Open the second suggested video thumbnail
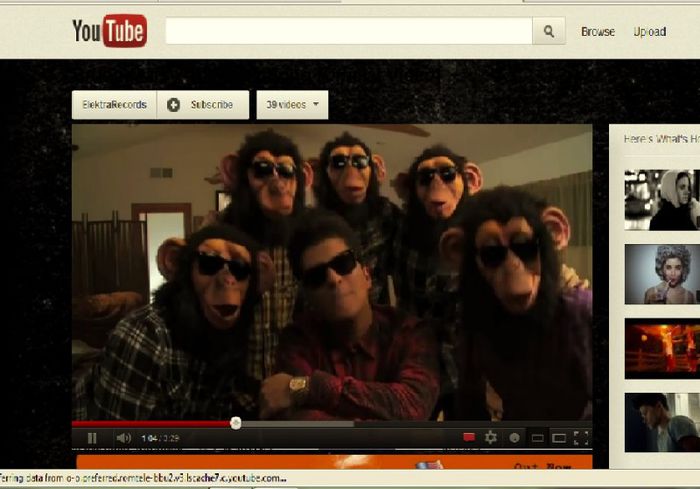 tap(661, 274)
